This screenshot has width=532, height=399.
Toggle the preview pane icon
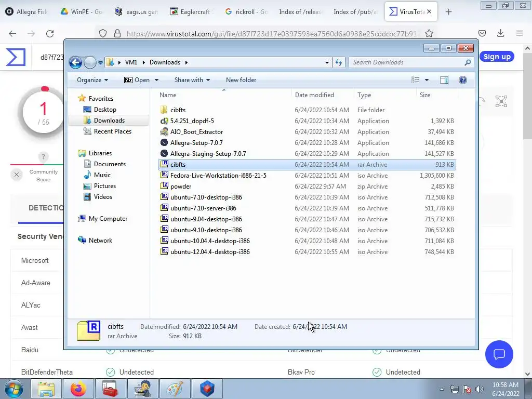pyautogui.click(x=444, y=80)
